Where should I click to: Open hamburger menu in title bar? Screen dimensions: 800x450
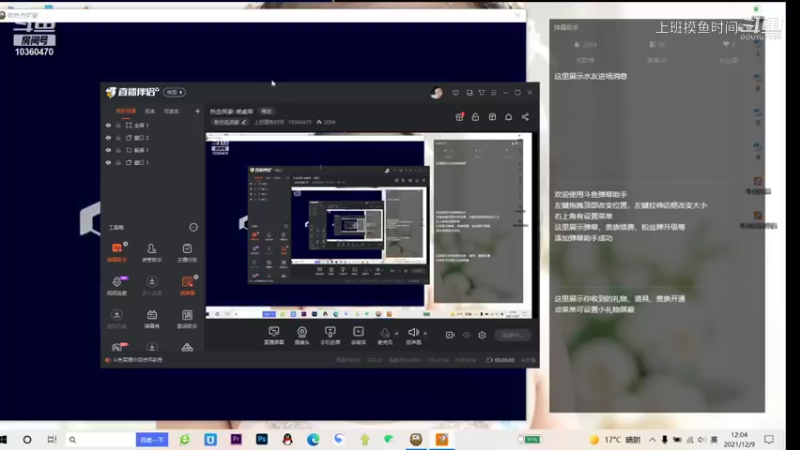tap(493, 92)
